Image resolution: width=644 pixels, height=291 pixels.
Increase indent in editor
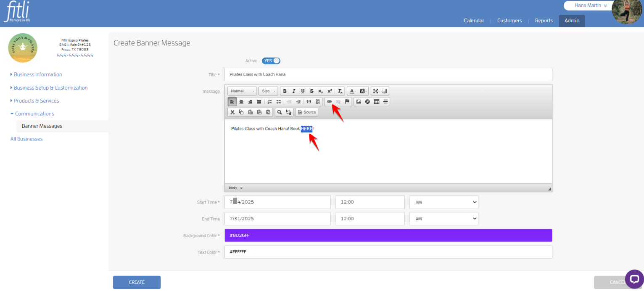click(298, 102)
